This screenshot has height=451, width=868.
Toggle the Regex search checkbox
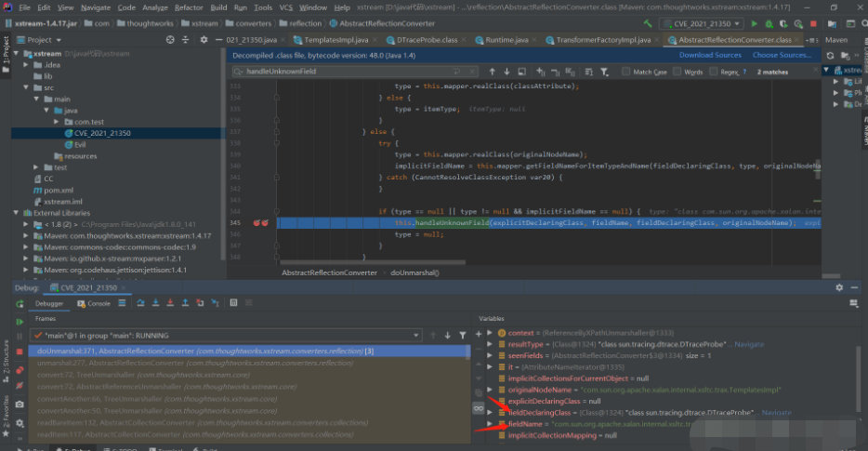click(713, 72)
